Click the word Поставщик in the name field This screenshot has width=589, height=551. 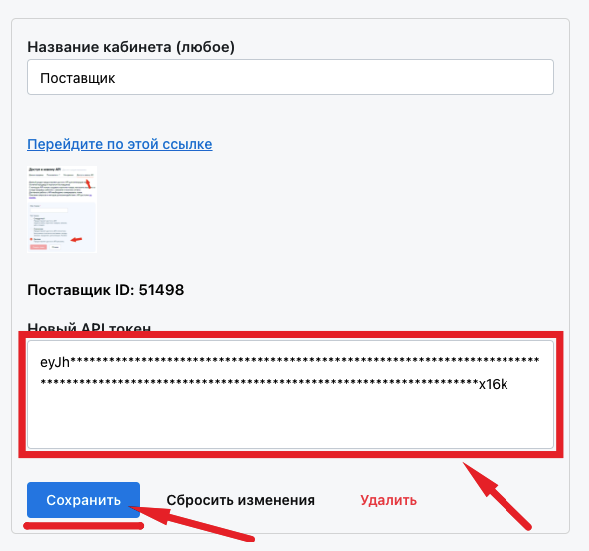click(x=78, y=78)
